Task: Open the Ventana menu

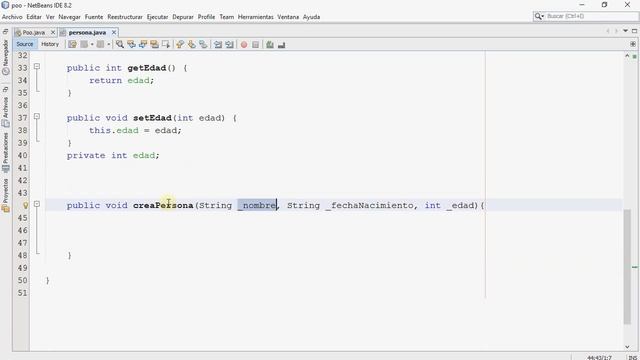Action: tap(288, 17)
